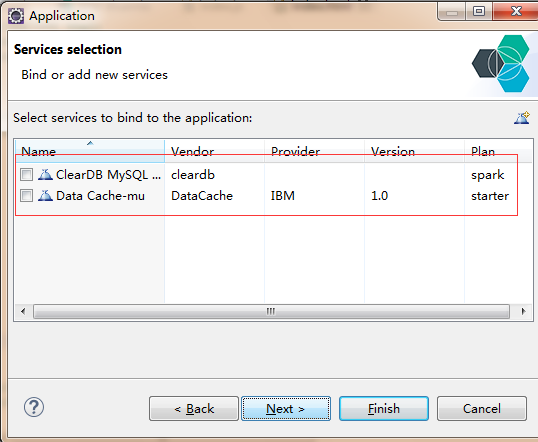
Task: Click the DataCache vendor cell
Action: pos(202,196)
